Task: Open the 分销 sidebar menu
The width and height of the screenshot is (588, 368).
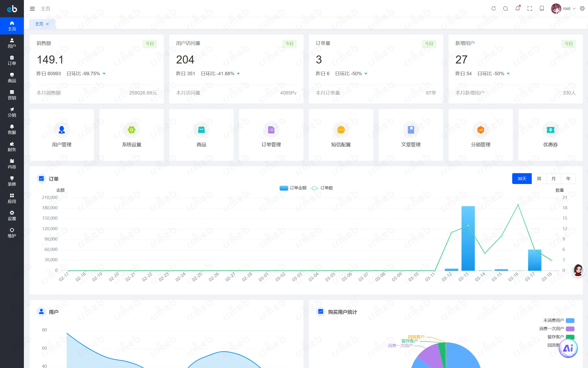Action: 12,112
